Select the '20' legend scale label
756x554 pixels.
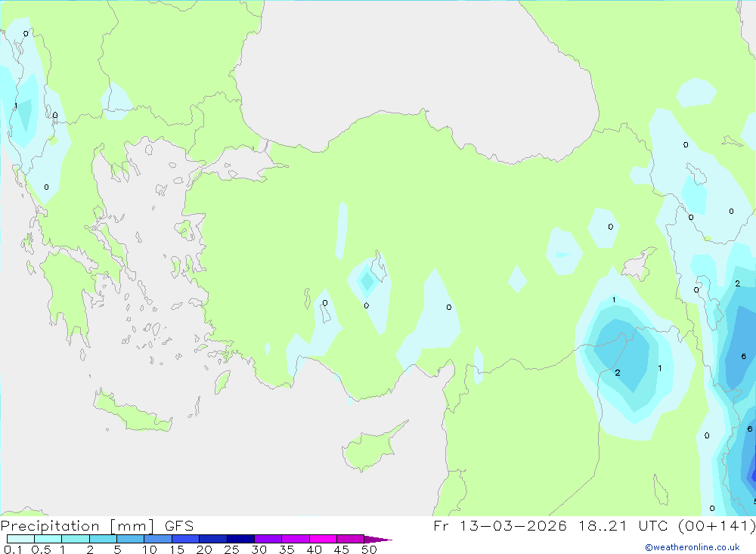(x=204, y=549)
